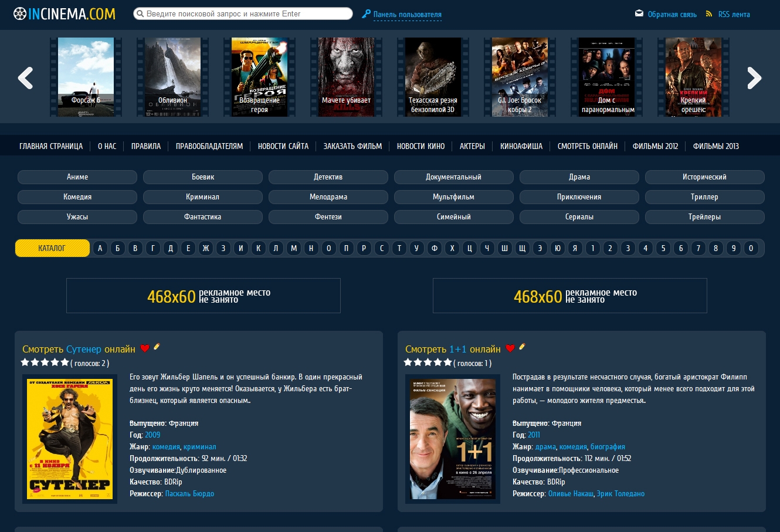780x532 pixels.
Task: Open the Форсаж 6 poster
Action: coord(86,77)
